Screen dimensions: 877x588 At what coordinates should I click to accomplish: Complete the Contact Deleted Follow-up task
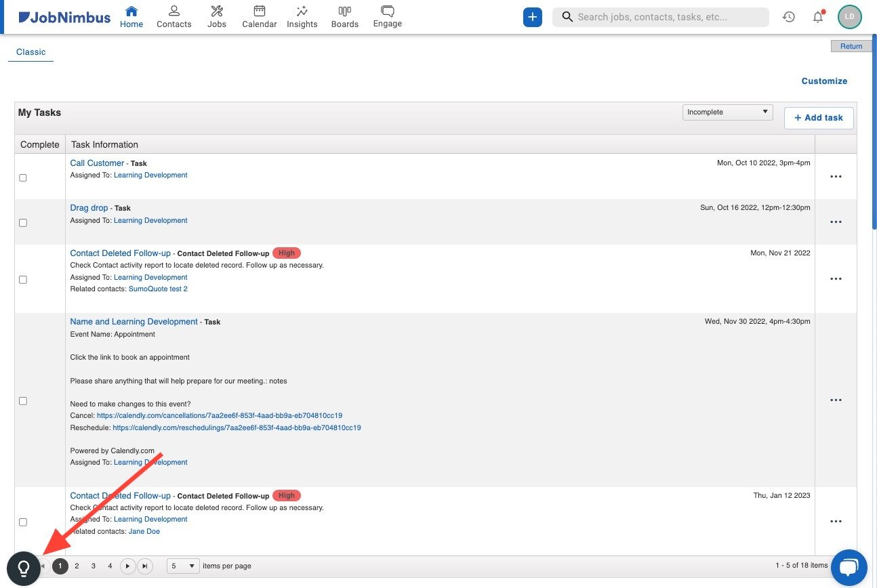click(x=22, y=279)
